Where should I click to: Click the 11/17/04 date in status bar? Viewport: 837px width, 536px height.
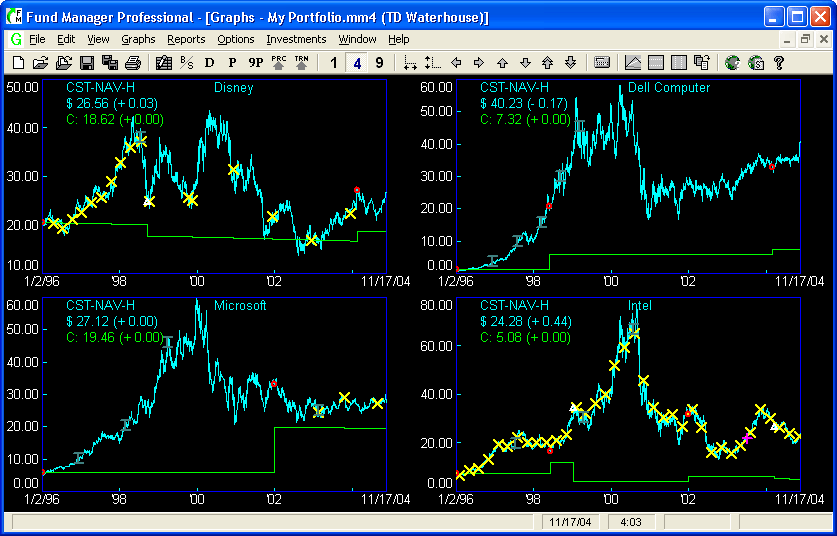point(570,522)
